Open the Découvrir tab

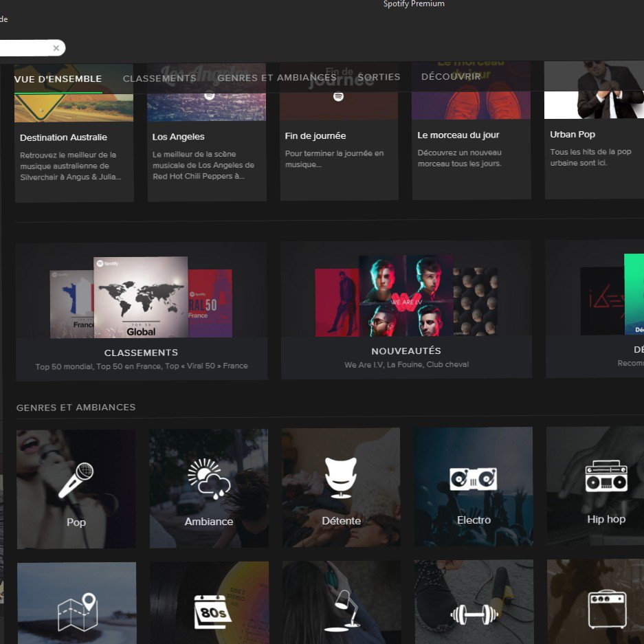451,76
